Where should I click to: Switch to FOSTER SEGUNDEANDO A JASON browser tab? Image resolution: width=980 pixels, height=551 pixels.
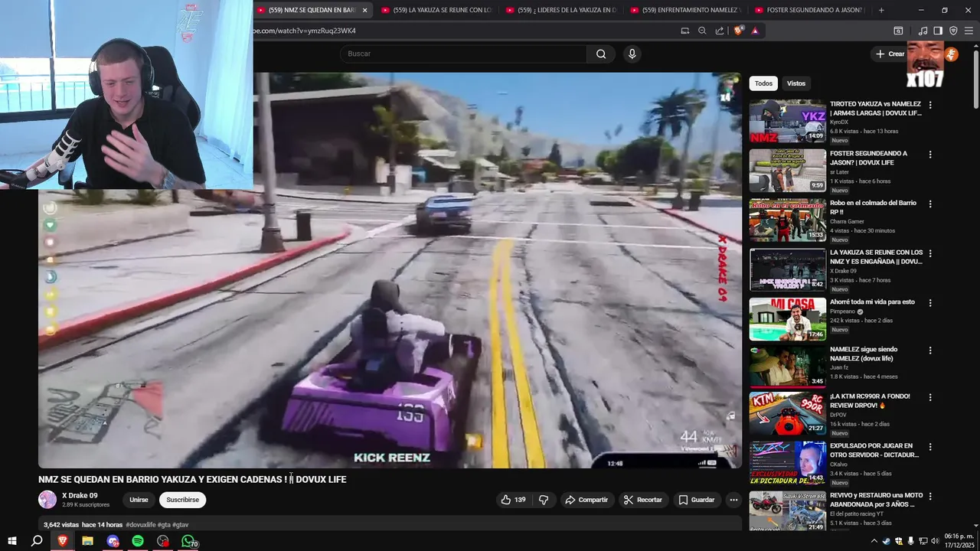tap(810, 10)
